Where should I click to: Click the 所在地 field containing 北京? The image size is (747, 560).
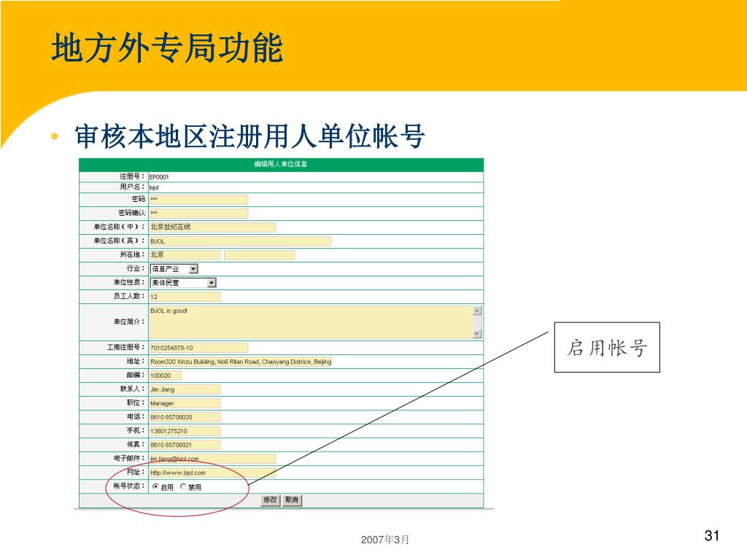[x=185, y=255]
